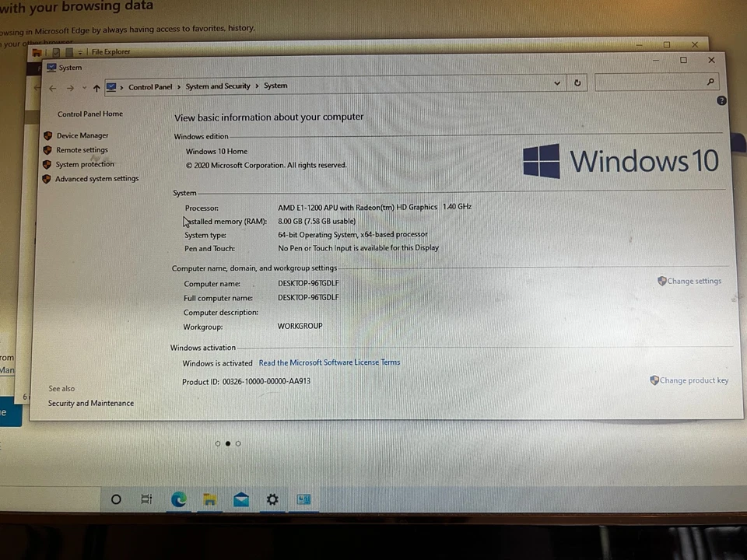Viewport: 747px width, 560px height.
Task: Expand the address bar dropdown arrow
Action: pyautogui.click(x=556, y=82)
